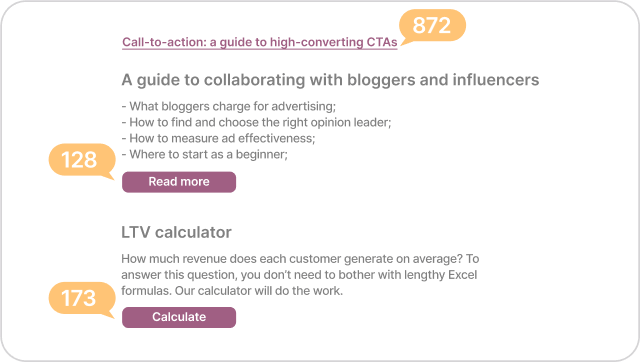640x362 pixels.
Task: Click the 128 clicks speech bubble
Action: pos(82,160)
